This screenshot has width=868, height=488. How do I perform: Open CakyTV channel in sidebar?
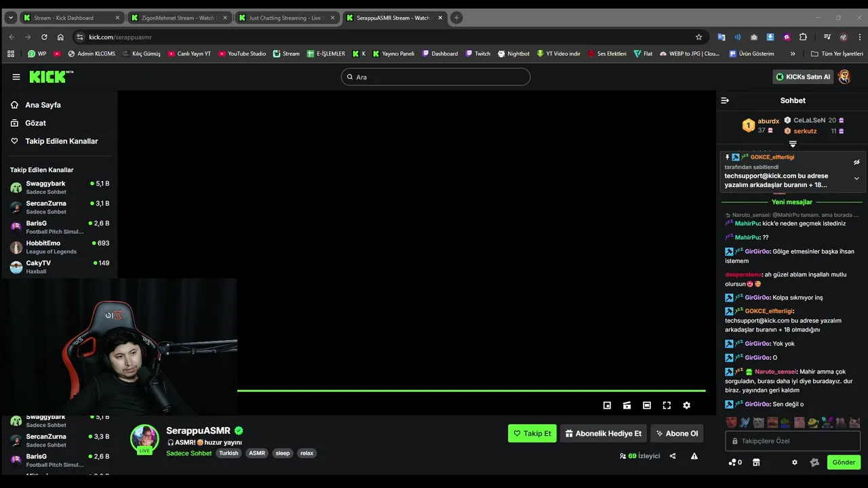(60, 267)
